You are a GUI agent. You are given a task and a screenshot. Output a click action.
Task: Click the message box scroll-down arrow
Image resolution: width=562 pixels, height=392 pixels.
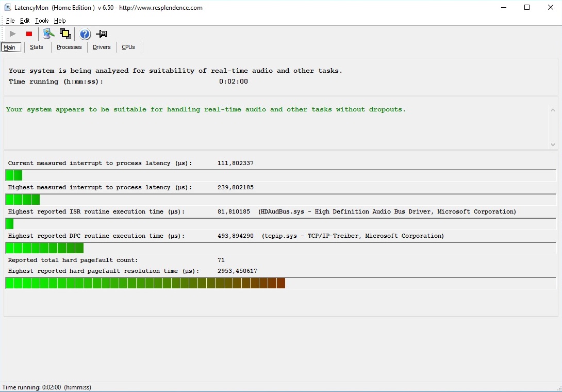(x=553, y=145)
